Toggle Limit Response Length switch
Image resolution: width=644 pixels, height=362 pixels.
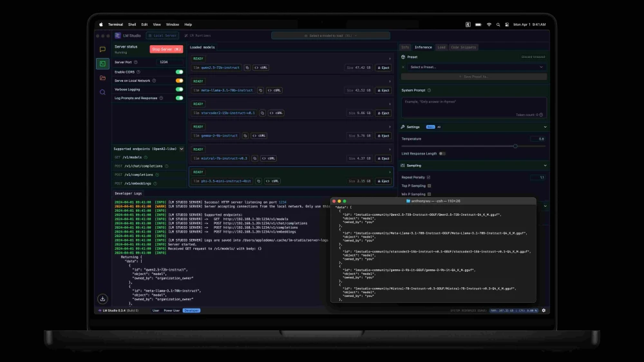[x=442, y=154]
